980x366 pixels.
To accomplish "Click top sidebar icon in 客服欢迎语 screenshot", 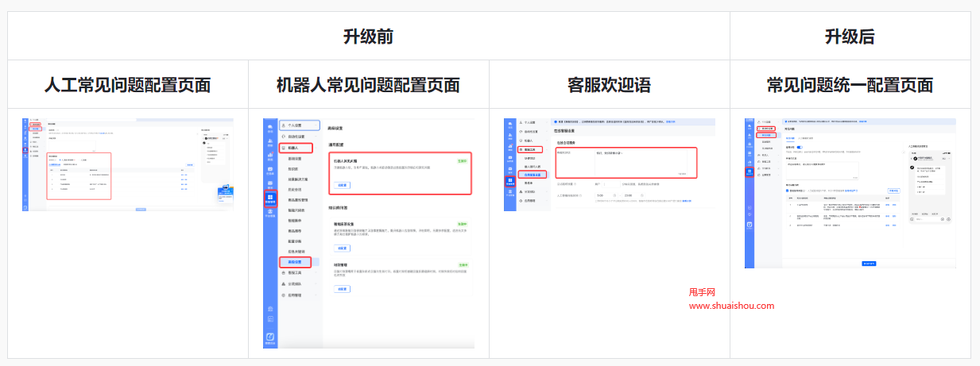I will (509, 125).
